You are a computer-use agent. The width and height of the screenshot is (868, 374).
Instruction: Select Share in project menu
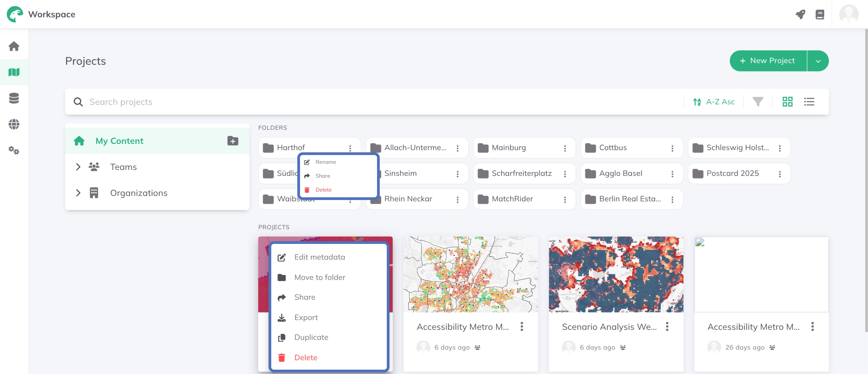tap(329, 297)
